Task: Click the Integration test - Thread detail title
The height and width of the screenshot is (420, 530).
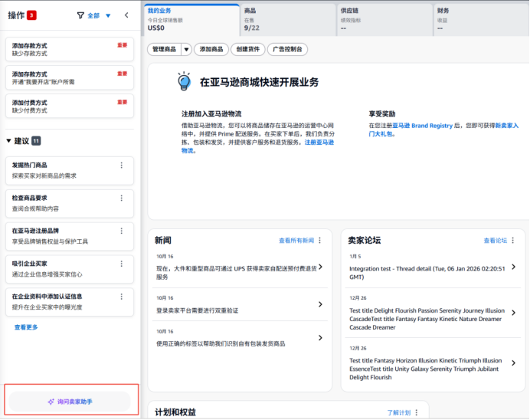Action: [x=427, y=273]
